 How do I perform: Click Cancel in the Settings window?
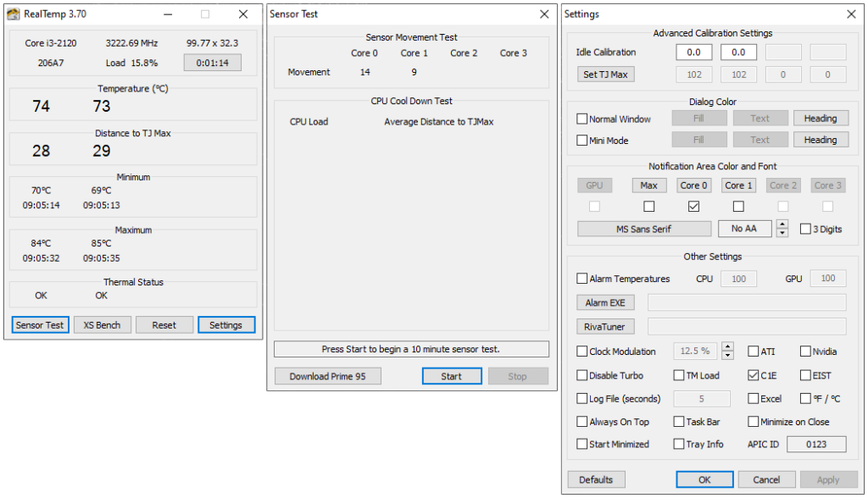pyautogui.click(x=766, y=479)
